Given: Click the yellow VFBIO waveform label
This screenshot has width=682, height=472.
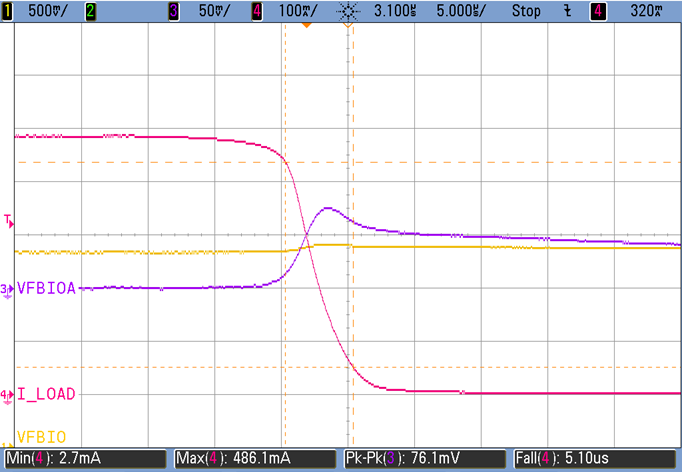Looking at the screenshot, I should point(41,437).
